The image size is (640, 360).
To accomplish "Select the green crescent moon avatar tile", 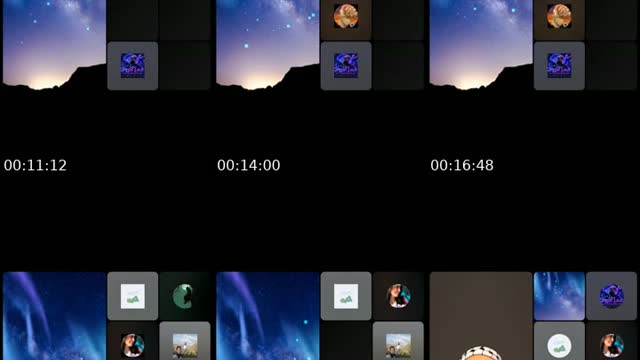I will 185,296.
